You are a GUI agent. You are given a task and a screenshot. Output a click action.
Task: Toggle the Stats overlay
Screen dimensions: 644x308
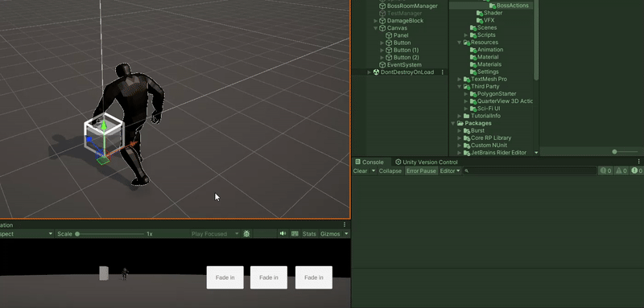309,234
